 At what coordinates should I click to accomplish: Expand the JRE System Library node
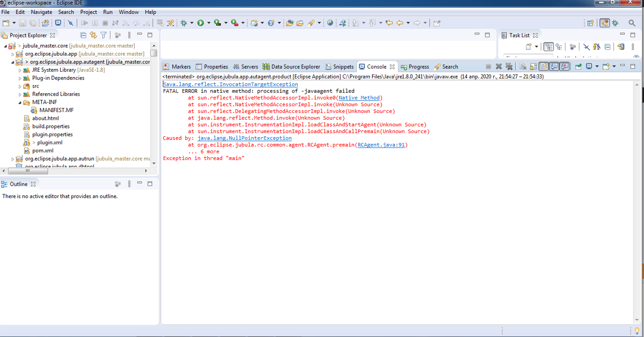20,70
